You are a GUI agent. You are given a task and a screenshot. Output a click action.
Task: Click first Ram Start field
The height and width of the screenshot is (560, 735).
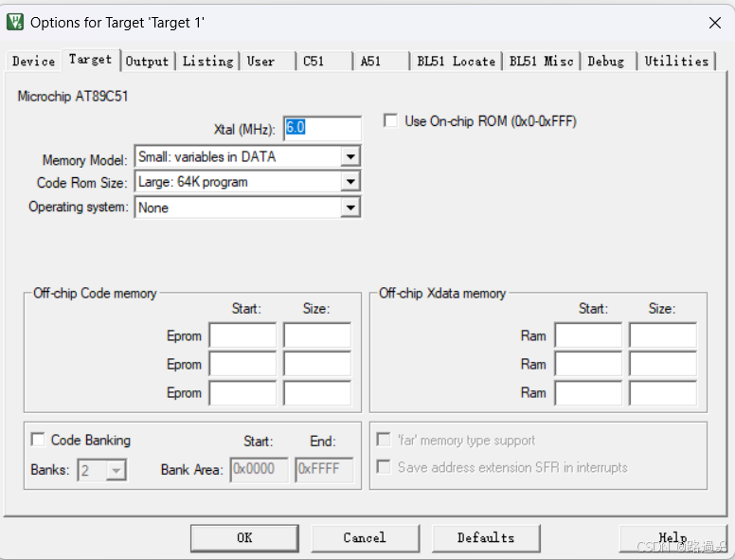pyautogui.click(x=588, y=334)
